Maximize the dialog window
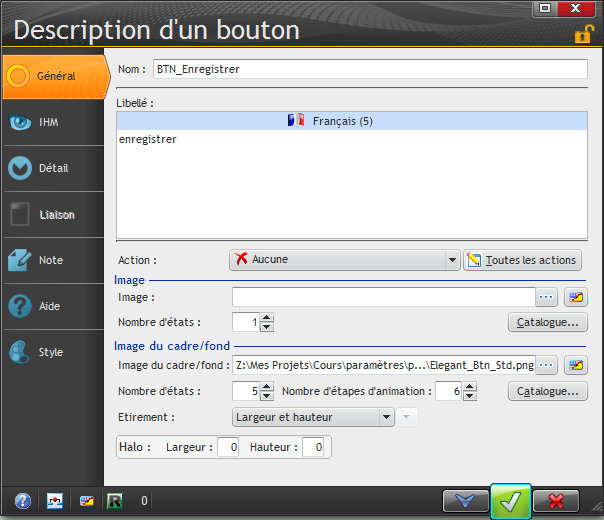The image size is (604, 520). [545, 8]
